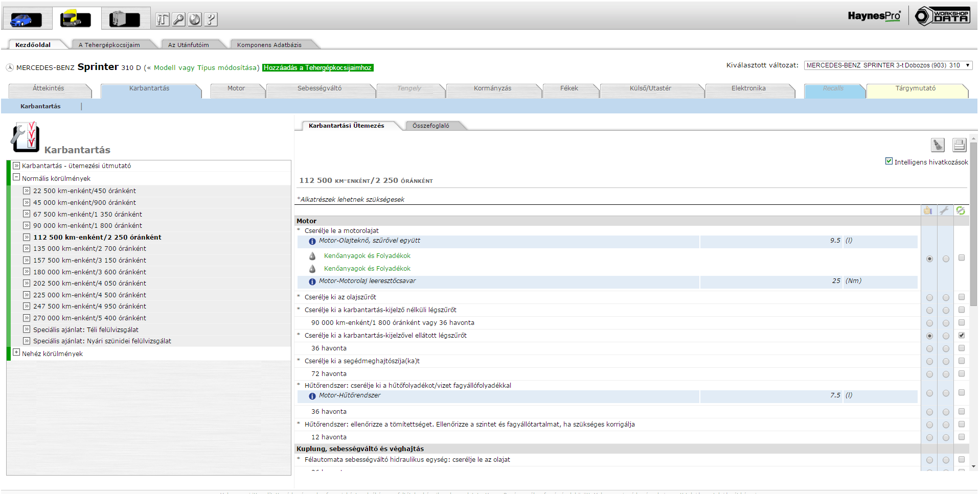
Task: Click the broom clear-selection icon
Action: tap(937, 145)
